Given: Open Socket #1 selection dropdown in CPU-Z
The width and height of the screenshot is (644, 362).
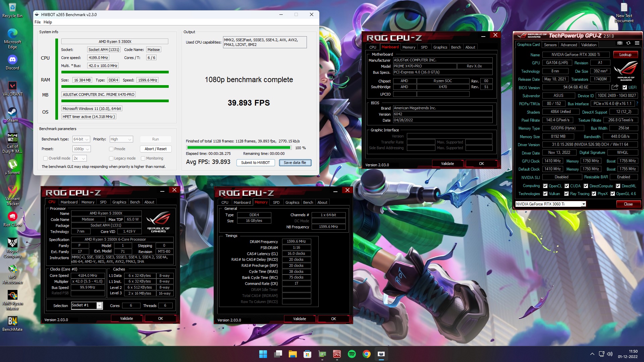Looking at the screenshot, I should coord(87,305).
